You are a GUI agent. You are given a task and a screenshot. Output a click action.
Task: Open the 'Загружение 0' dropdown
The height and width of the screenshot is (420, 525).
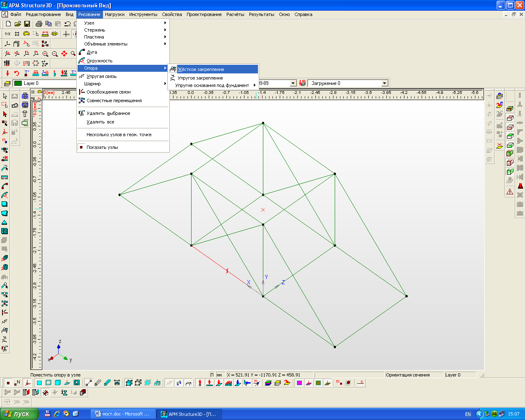[x=384, y=83]
